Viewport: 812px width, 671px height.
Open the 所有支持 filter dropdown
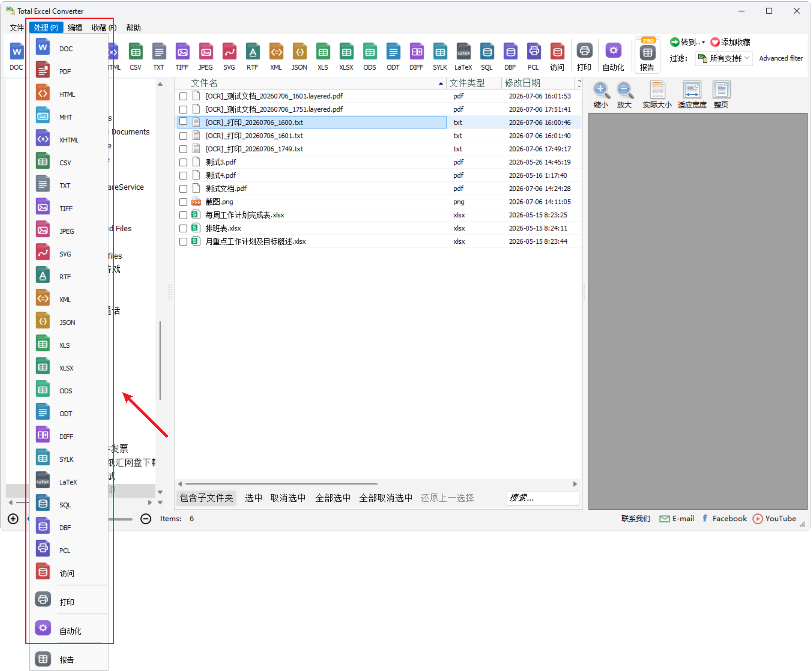(724, 58)
